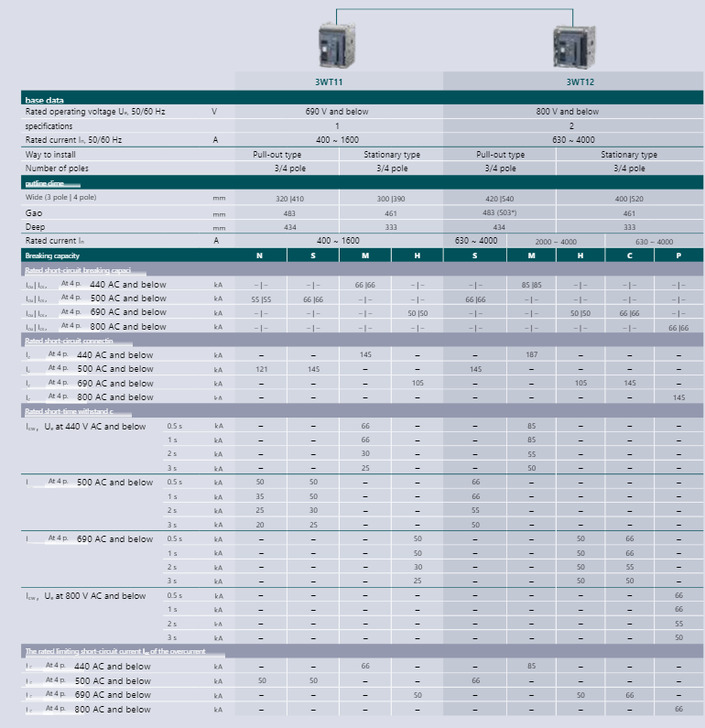
Task: Click the '690 V and below' voltage cell
Action: click(x=337, y=112)
